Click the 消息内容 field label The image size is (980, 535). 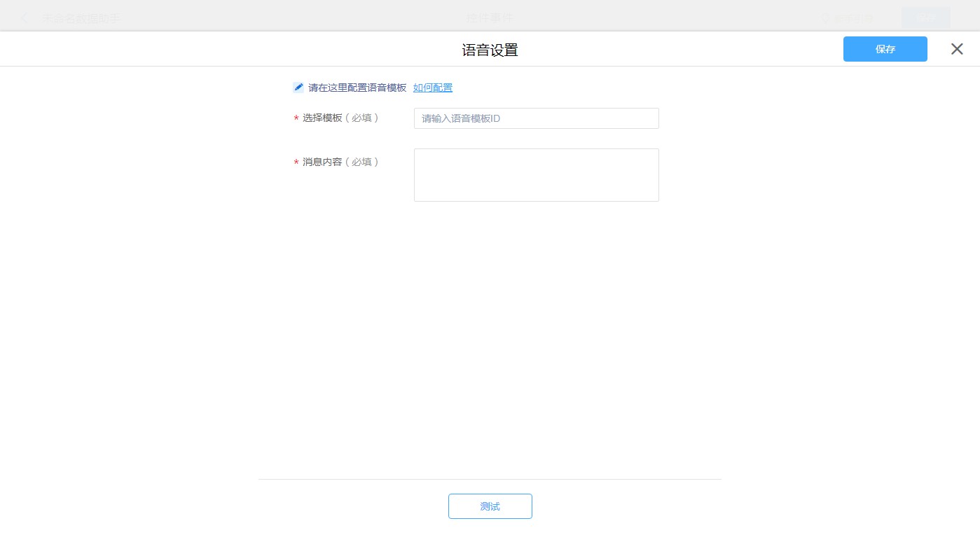coord(322,162)
